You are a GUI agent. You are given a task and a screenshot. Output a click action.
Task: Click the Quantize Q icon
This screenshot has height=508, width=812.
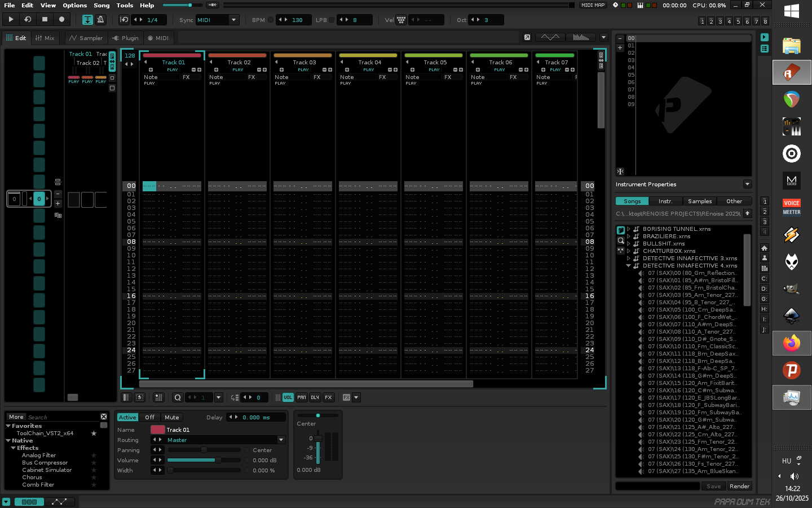pos(178,397)
